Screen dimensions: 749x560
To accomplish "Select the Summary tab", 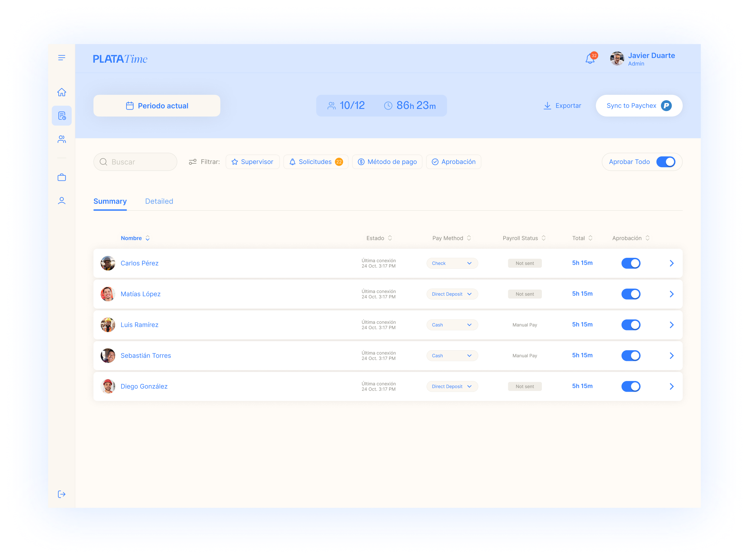I will pyautogui.click(x=110, y=201).
